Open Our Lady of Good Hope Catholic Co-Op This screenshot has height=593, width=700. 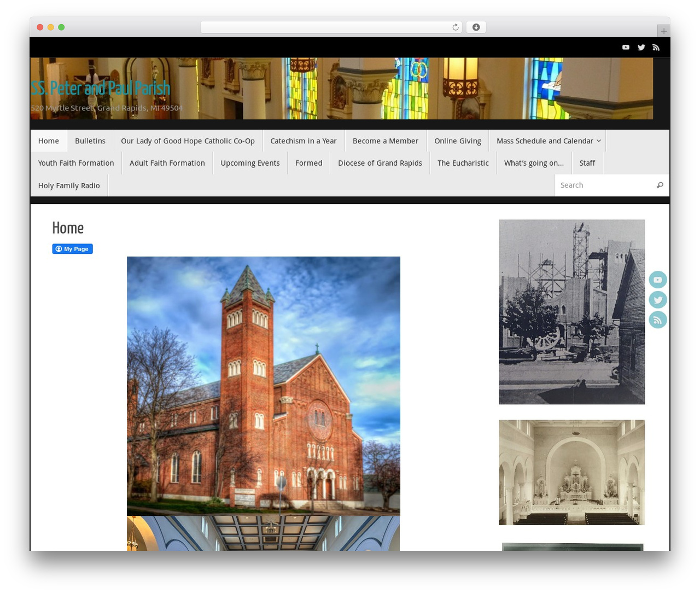188,141
